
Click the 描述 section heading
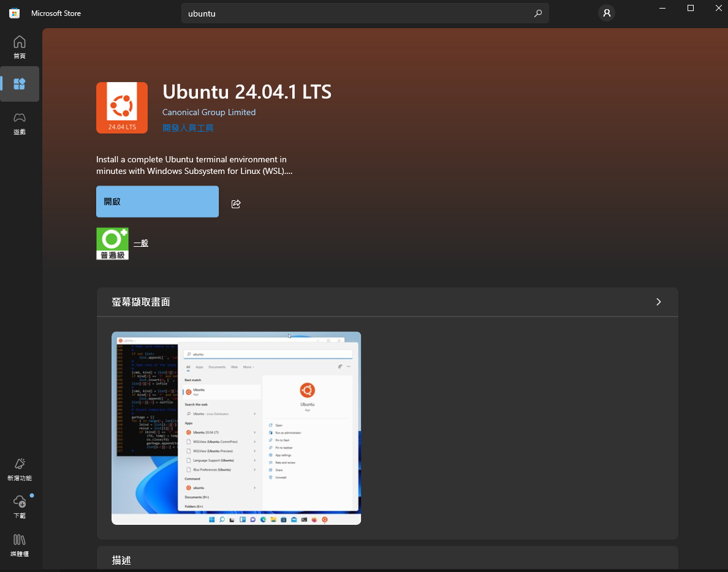pos(122,560)
